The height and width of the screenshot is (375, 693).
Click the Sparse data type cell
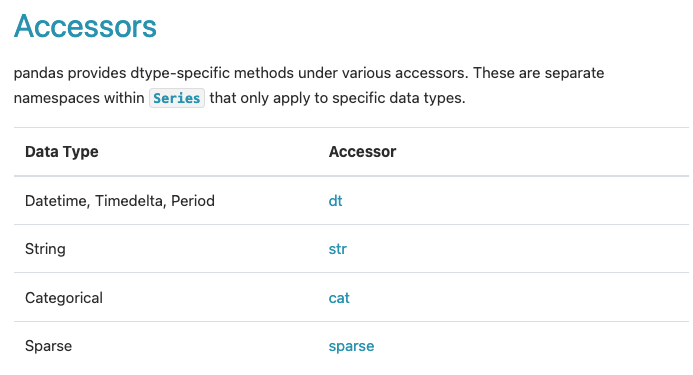[48, 346]
